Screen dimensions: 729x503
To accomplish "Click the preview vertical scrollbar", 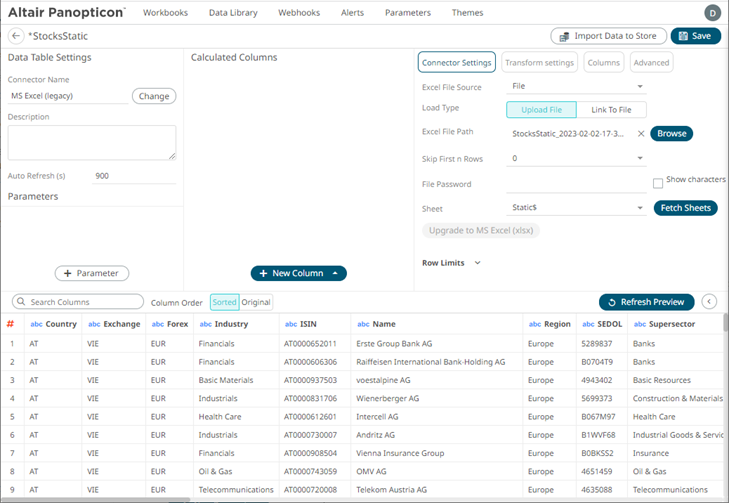I will point(725,323).
